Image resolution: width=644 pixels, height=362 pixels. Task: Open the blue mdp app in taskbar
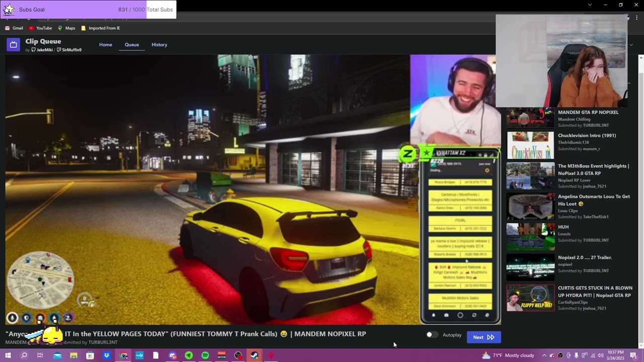139,355
